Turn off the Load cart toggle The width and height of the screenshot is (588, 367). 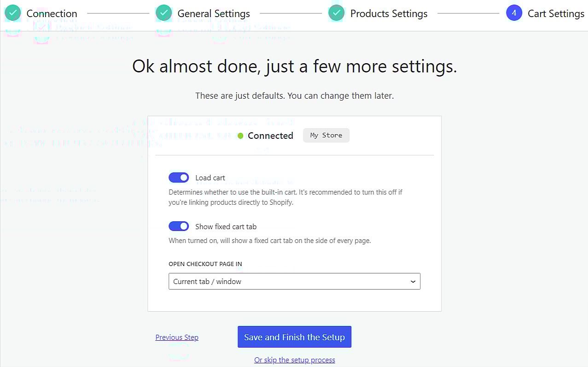pyautogui.click(x=179, y=178)
